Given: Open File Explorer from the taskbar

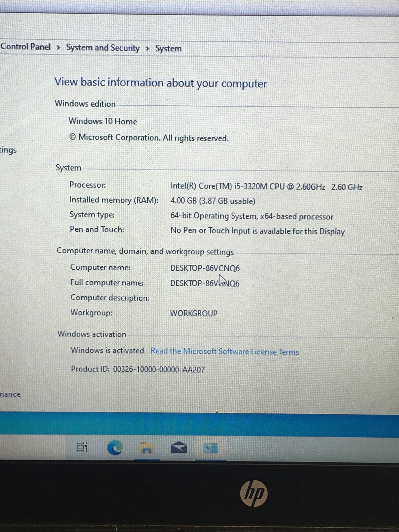Looking at the screenshot, I should coord(146,448).
